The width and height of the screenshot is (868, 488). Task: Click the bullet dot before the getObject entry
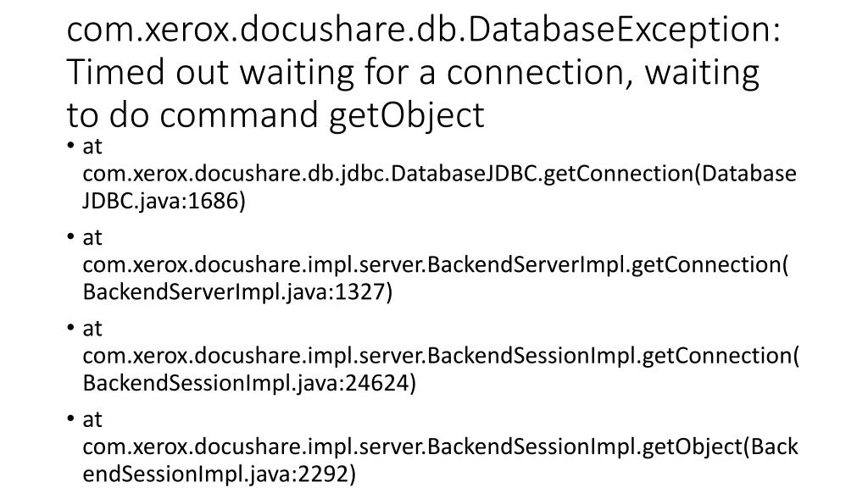coord(71,419)
